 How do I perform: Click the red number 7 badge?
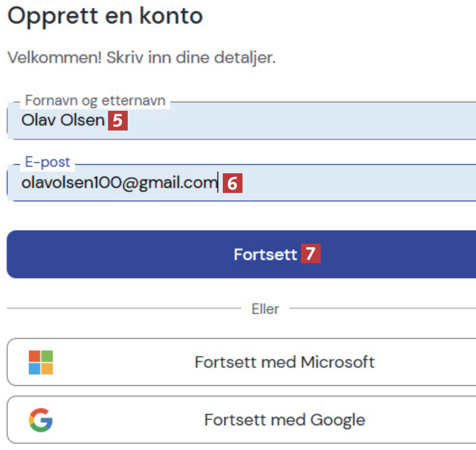(311, 254)
